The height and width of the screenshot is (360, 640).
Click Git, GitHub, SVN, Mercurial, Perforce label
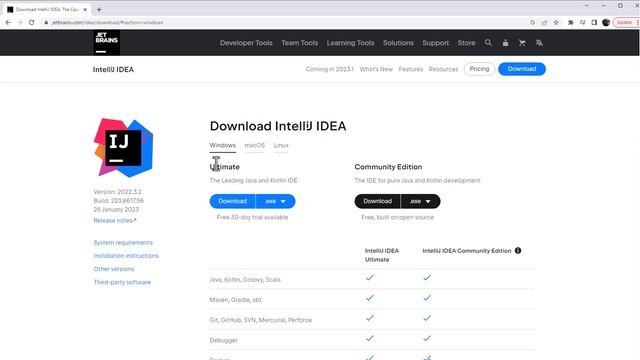click(x=260, y=320)
